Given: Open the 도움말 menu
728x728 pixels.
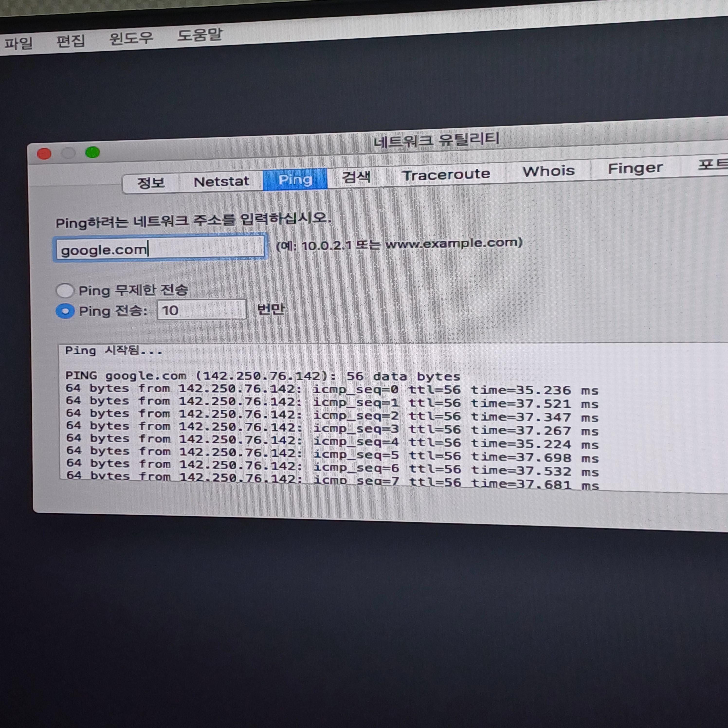Looking at the screenshot, I should (x=200, y=35).
